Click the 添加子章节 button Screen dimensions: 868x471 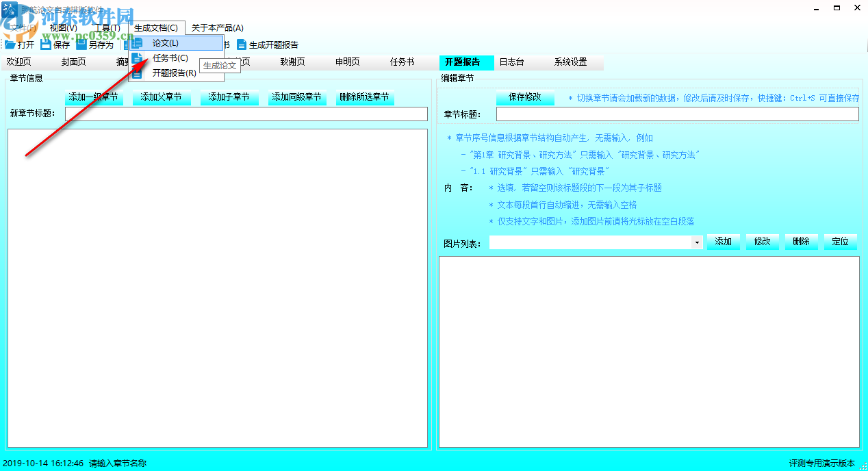coord(229,97)
